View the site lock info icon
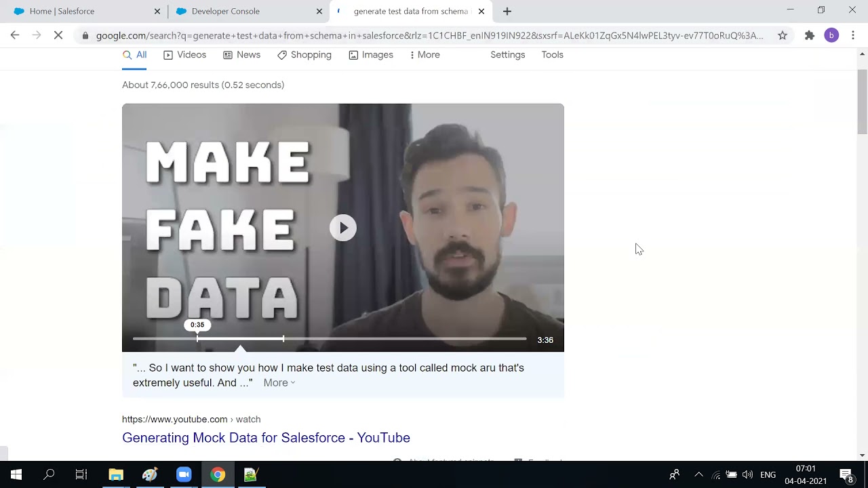 pyautogui.click(x=85, y=35)
